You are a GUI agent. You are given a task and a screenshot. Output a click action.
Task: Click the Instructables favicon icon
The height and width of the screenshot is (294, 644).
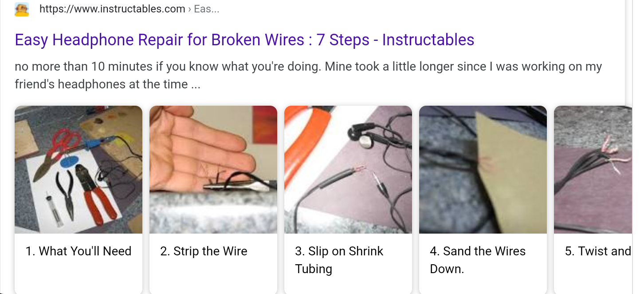click(x=22, y=9)
